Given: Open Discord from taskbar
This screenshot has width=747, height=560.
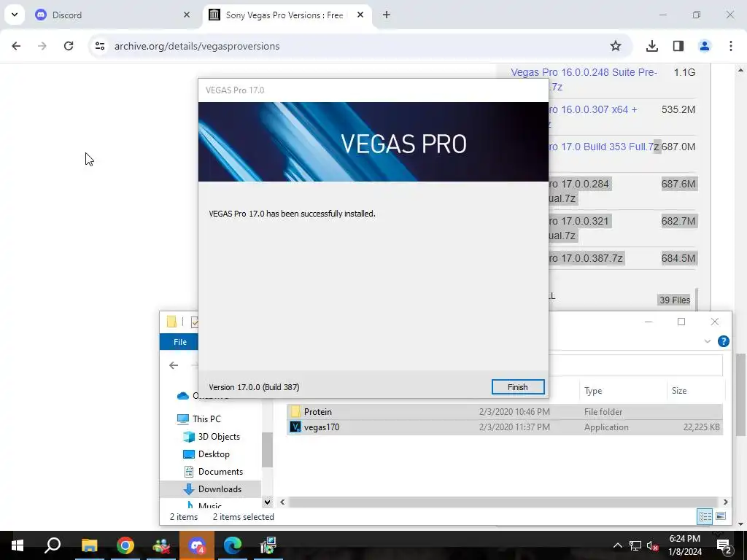Looking at the screenshot, I should click(197, 545).
